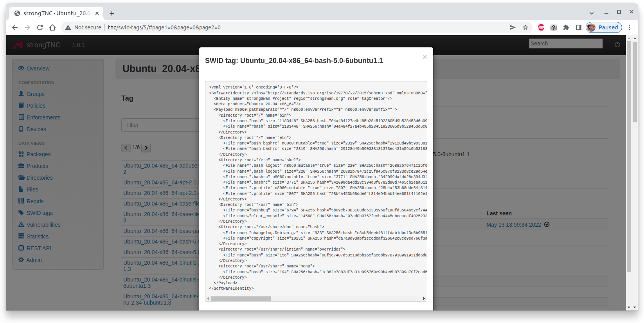Close the SWID tag dialog
This screenshot has height=323, width=644.
point(425,57)
